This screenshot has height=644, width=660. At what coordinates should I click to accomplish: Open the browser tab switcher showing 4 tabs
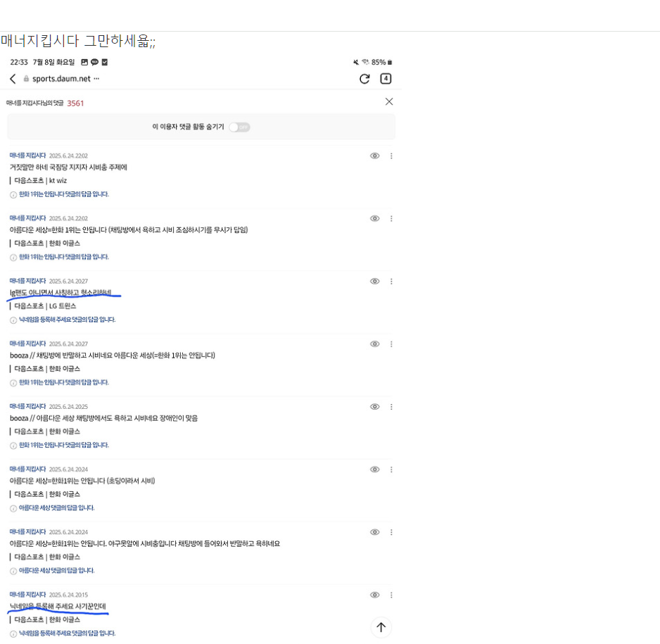click(386, 80)
